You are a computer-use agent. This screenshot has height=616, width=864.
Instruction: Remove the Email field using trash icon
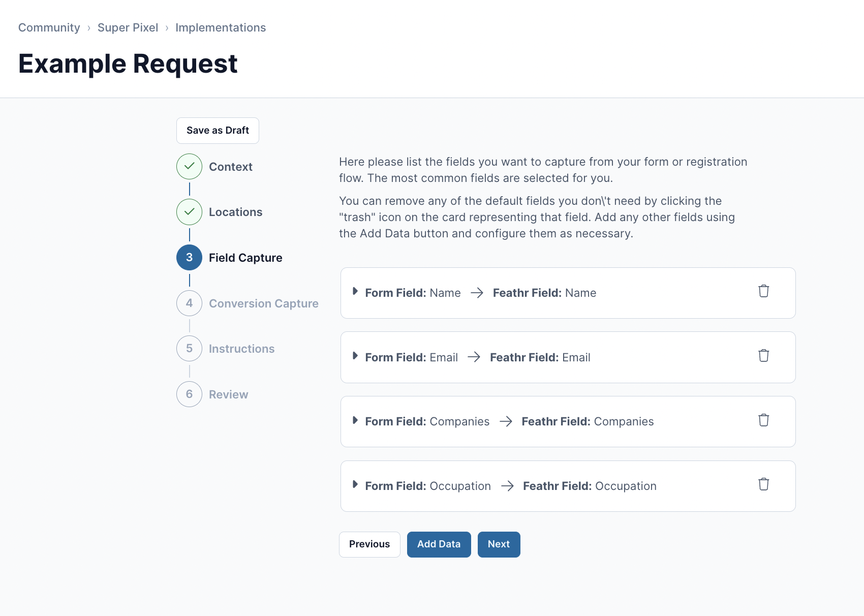point(763,356)
